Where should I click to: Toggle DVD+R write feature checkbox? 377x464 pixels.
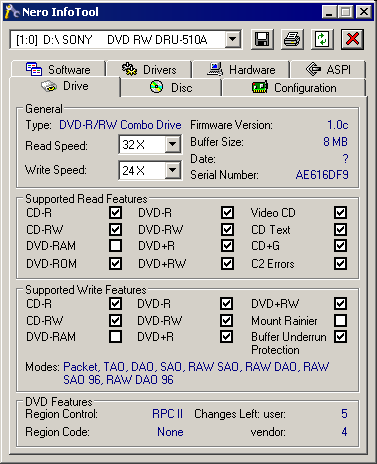coord(226,337)
